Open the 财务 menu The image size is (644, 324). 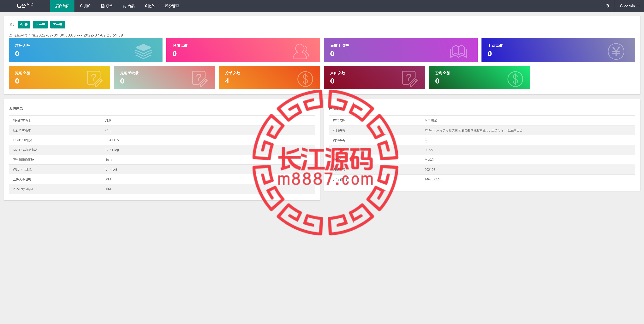tap(149, 6)
